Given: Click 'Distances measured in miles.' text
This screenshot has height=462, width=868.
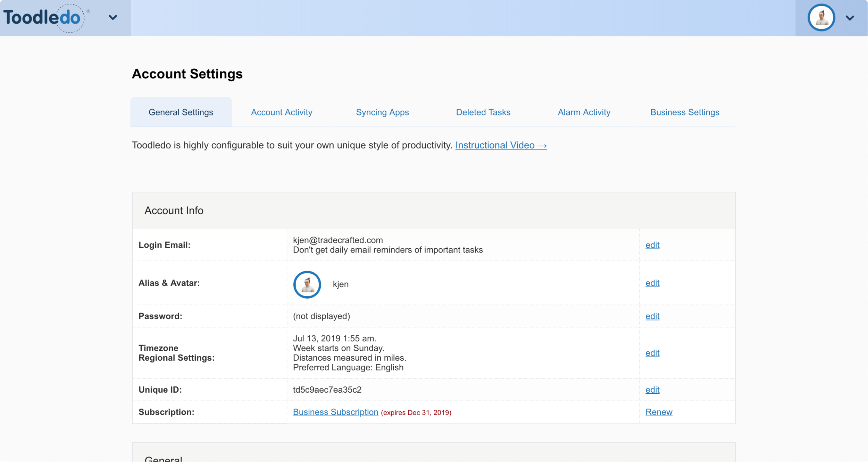Looking at the screenshot, I should (350, 358).
